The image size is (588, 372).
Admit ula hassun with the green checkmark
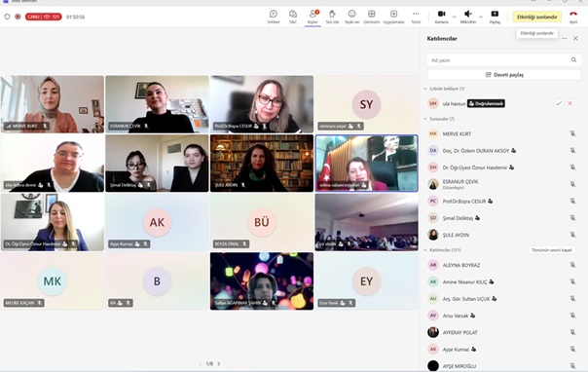[x=559, y=103]
